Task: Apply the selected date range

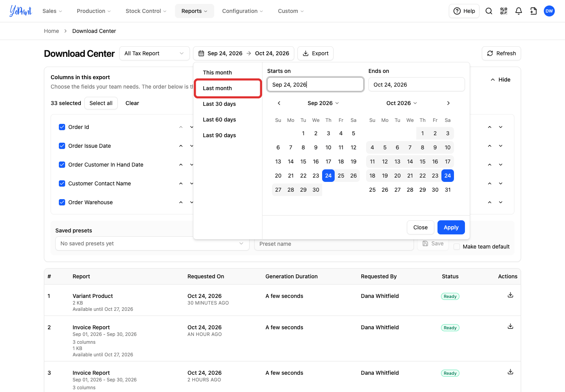Action: coord(451,227)
